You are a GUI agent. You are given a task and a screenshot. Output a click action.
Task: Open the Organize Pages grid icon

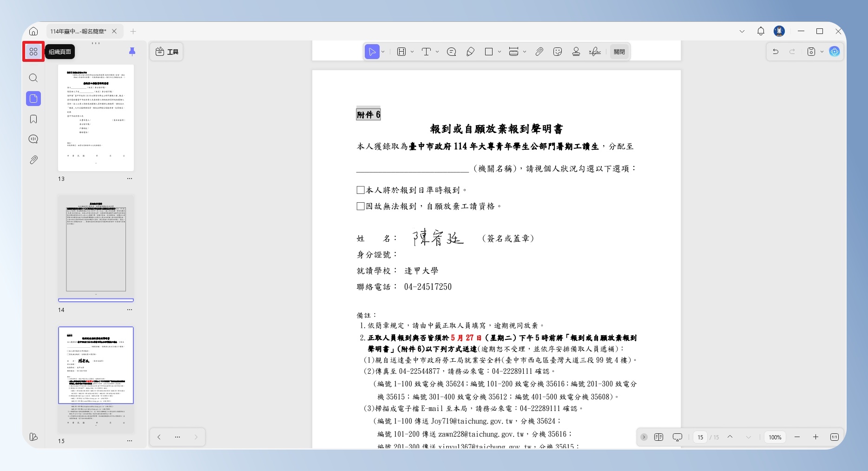(x=33, y=52)
